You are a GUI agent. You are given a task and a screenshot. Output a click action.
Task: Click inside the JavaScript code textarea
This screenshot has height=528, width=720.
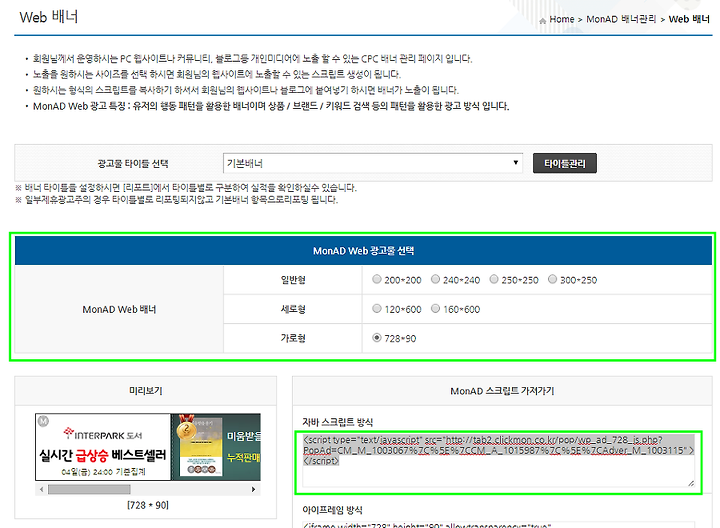click(498, 461)
